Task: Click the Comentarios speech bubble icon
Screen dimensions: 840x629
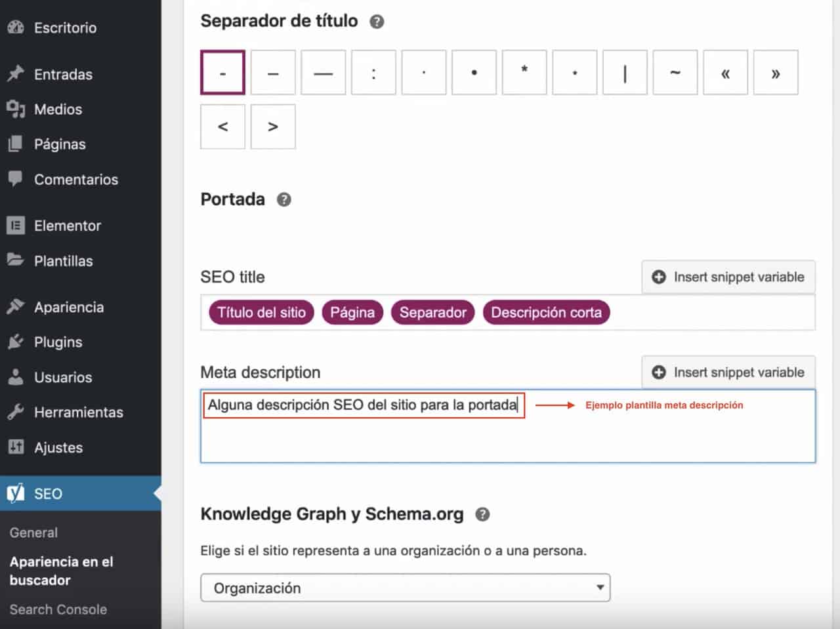Action: coord(16,179)
